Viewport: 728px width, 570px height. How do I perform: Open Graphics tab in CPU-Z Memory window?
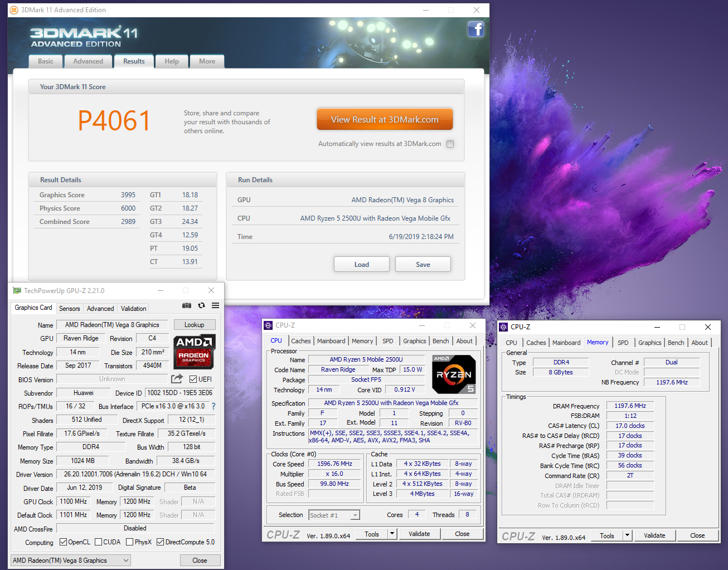coord(650,343)
